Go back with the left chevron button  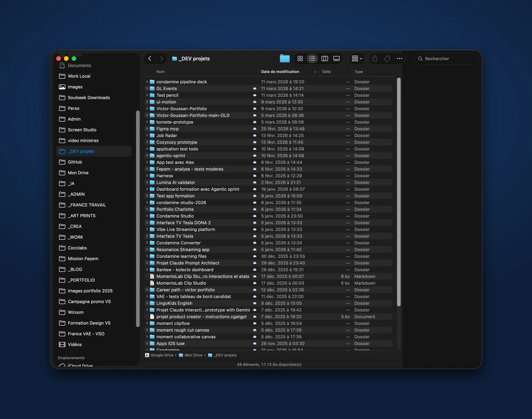pos(150,59)
